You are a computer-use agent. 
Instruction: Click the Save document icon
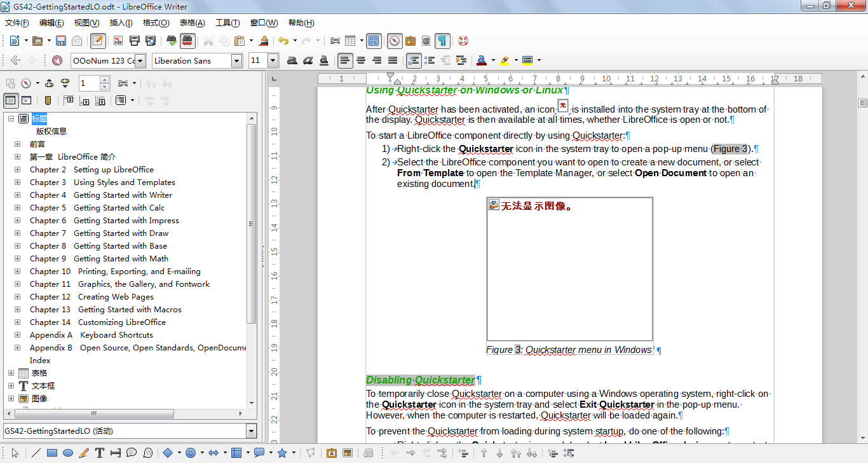point(61,41)
